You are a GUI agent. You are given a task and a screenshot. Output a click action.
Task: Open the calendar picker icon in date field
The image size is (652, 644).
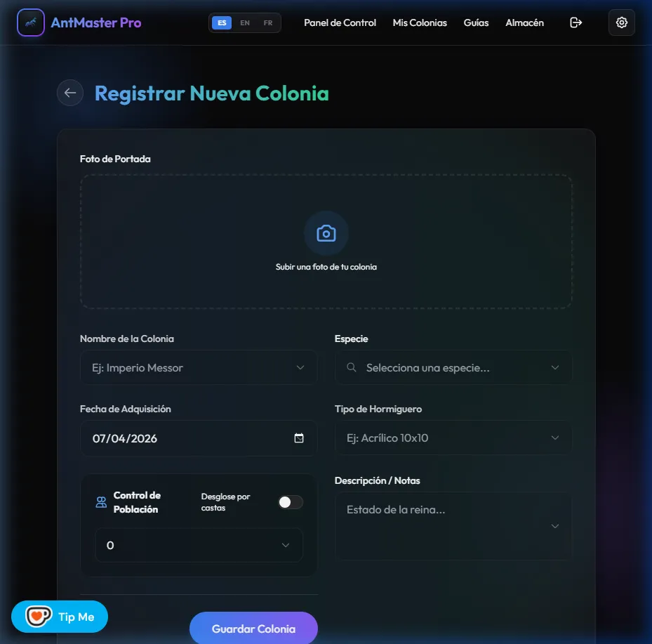[x=299, y=438]
